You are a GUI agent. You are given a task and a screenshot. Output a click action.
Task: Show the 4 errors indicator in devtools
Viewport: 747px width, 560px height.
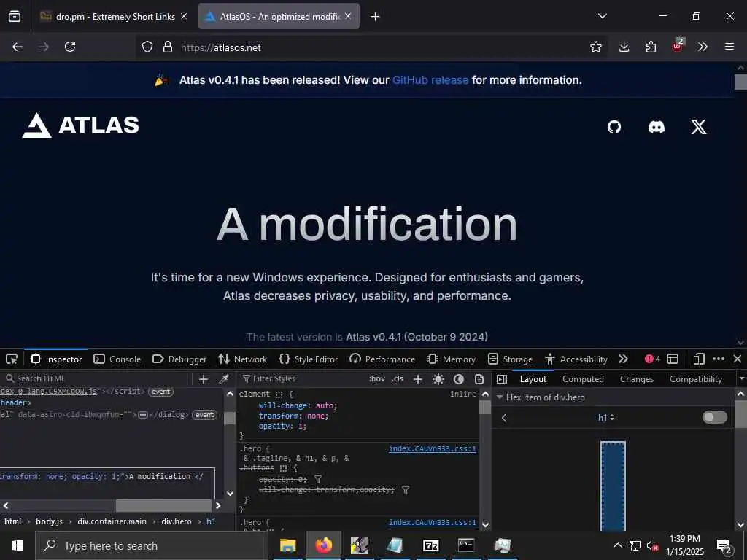coord(652,359)
